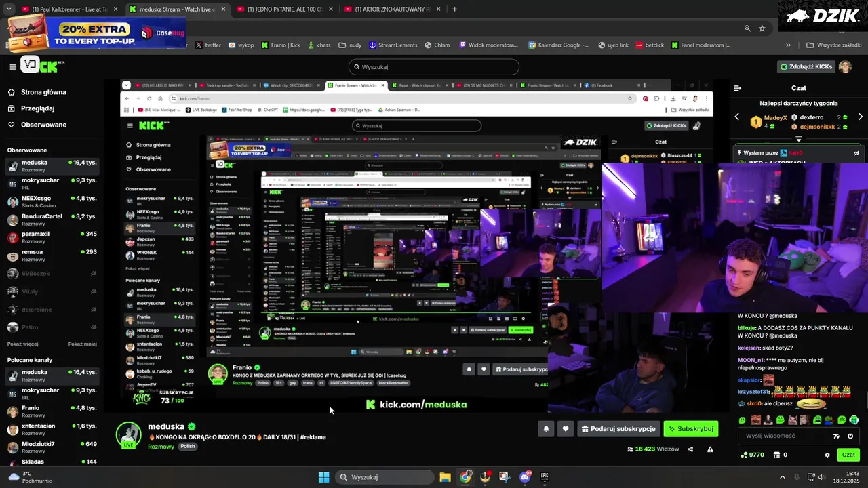Open the hamburger sidebar menu

point(12,66)
